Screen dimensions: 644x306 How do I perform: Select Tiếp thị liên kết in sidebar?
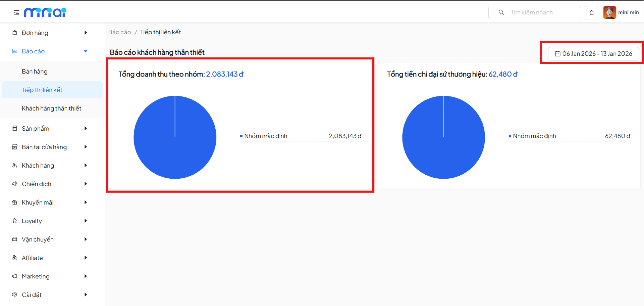click(42, 90)
